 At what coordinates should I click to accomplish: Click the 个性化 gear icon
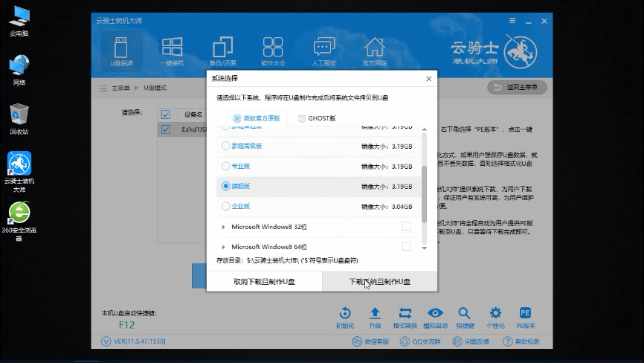click(x=495, y=318)
